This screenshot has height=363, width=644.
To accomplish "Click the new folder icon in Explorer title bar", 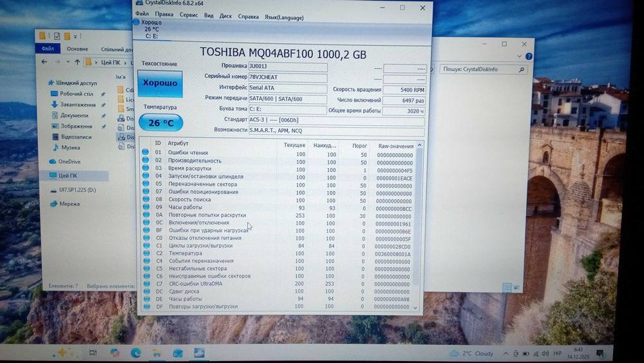I will point(67,35).
